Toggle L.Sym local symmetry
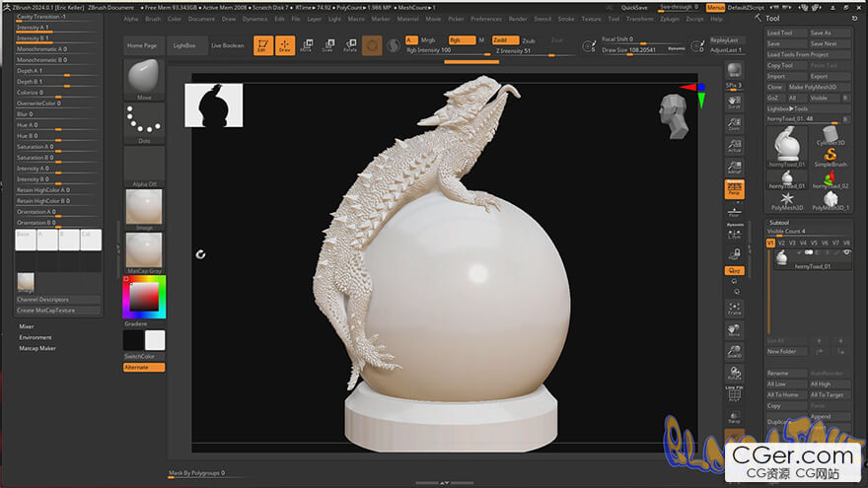 pos(734,233)
